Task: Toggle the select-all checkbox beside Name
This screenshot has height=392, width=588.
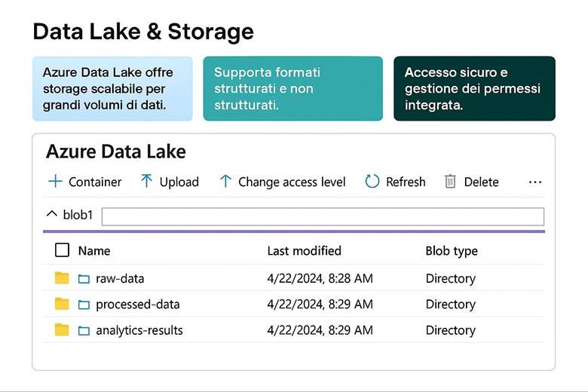Action: (x=63, y=250)
